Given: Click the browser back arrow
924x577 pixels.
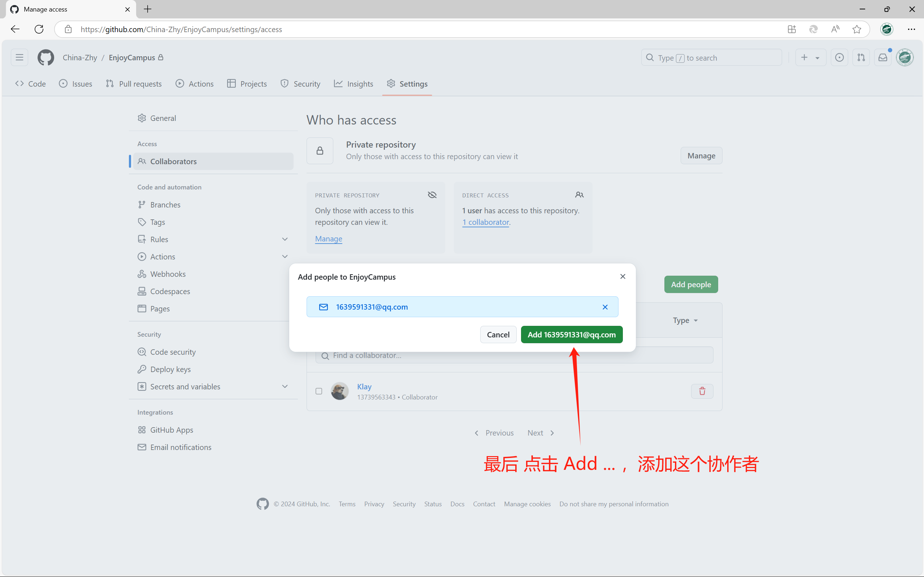Looking at the screenshot, I should 15,29.
